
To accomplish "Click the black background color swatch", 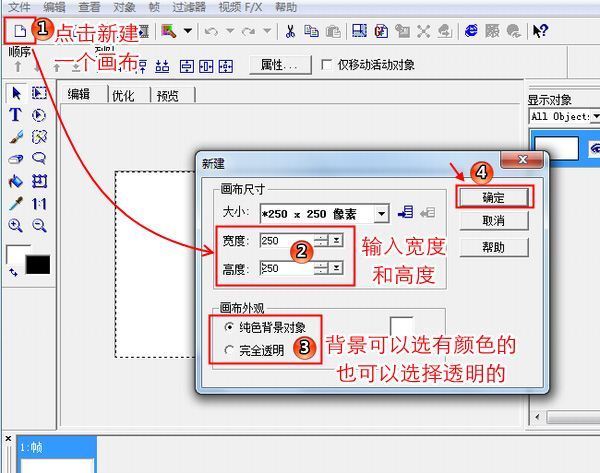I will [38, 264].
